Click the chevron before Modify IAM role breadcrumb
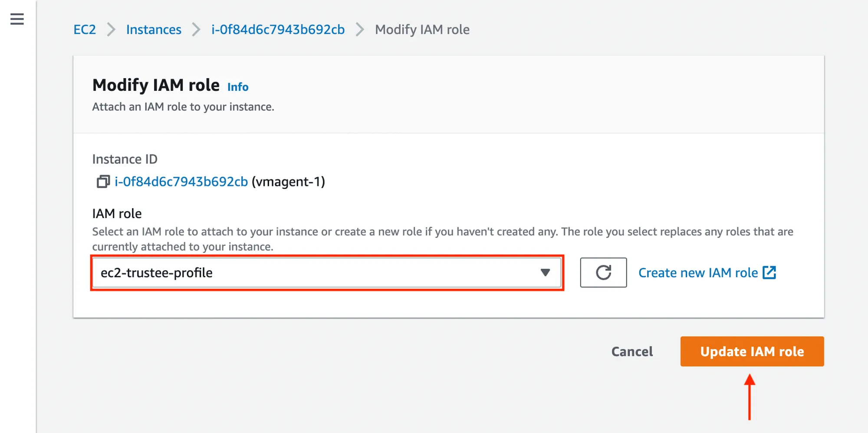Image resolution: width=868 pixels, height=433 pixels. pyautogui.click(x=360, y=30)
